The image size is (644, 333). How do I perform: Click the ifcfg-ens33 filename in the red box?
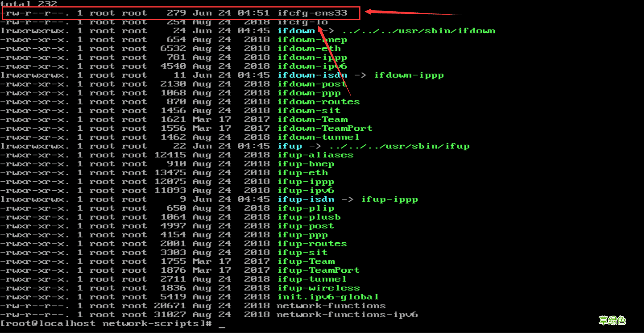pos(312,13)
